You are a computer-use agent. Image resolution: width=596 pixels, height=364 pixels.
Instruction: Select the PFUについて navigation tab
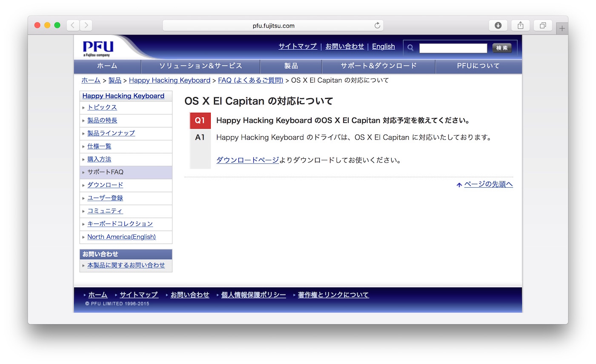point(479,66)
